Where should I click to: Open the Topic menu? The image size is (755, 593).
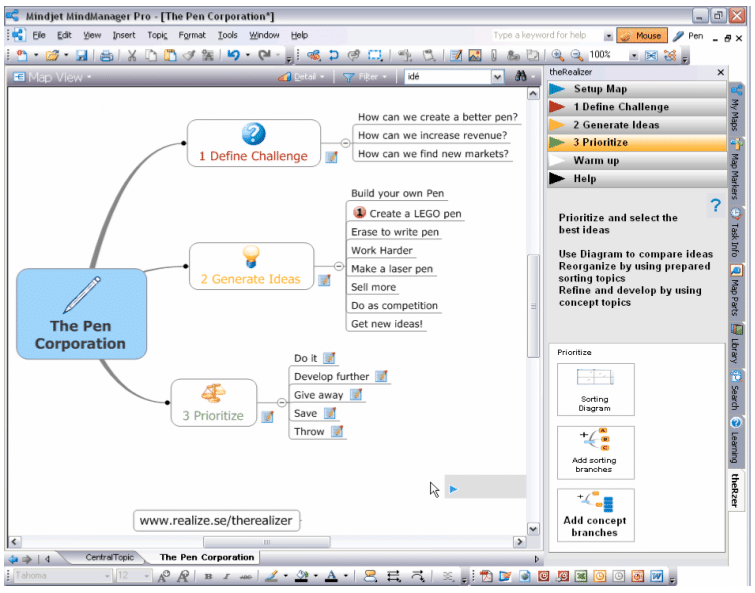[157, 35]
